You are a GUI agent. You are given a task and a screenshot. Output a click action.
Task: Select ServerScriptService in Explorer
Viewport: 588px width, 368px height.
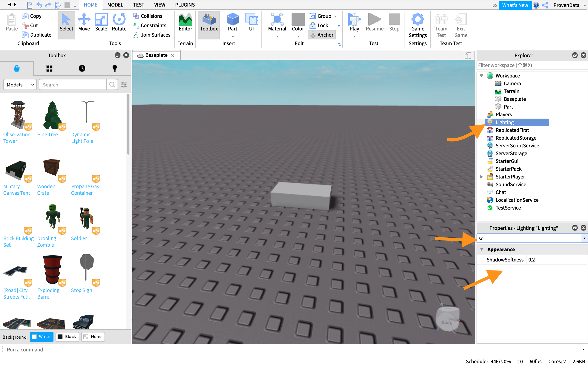(517, 146)
